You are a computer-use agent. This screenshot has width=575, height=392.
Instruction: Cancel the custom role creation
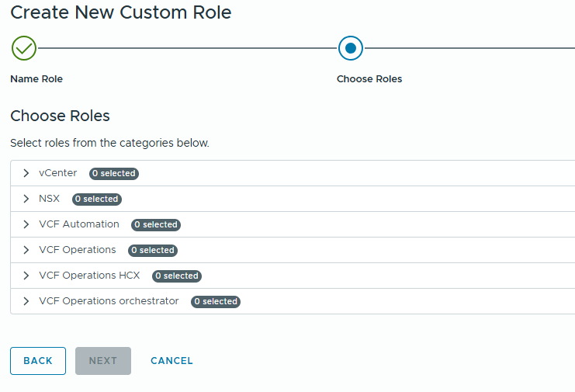coord(171,361)
